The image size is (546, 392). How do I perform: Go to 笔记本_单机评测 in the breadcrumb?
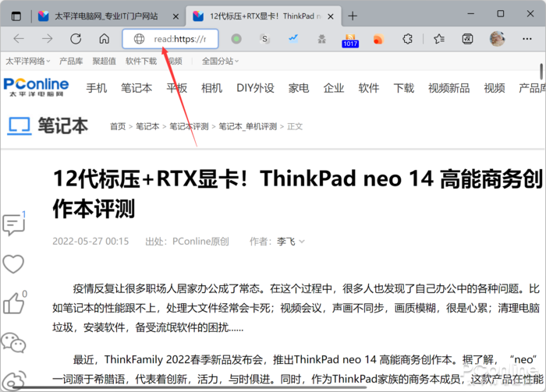247,126
